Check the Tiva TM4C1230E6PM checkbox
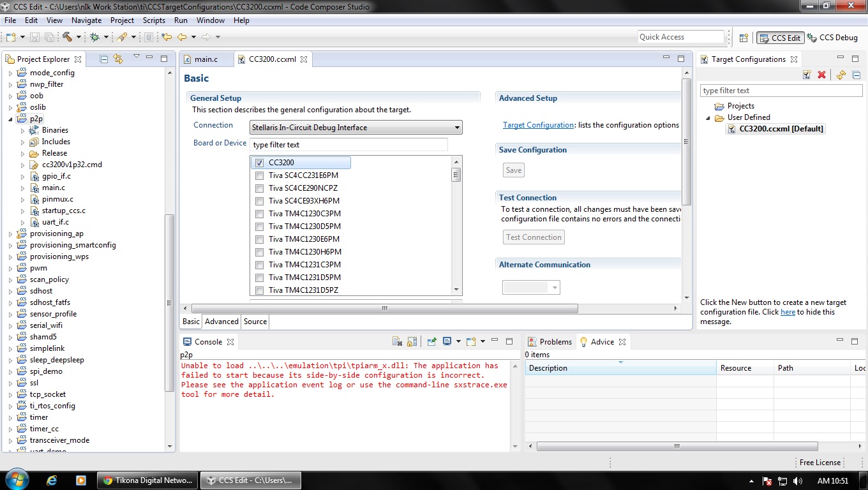 tap(259, 239)
